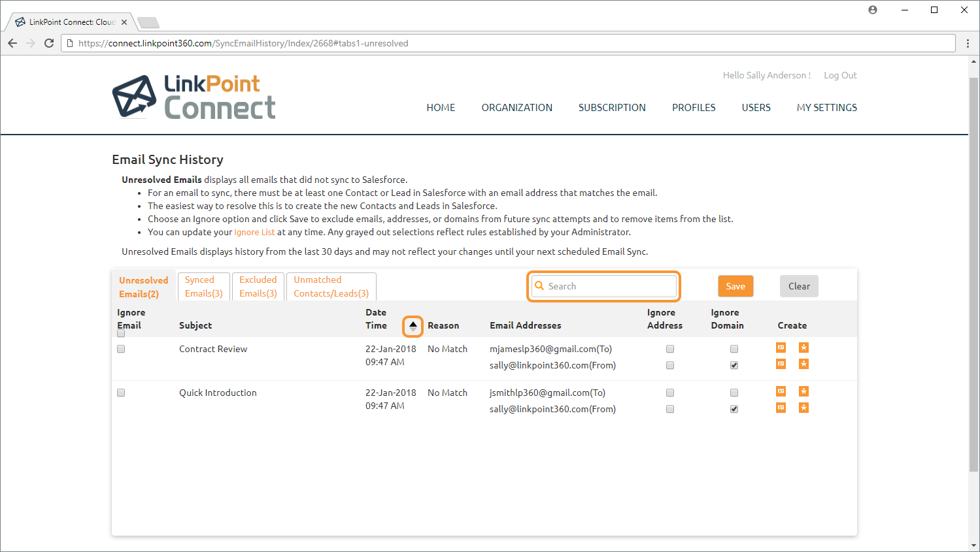Create lead star icon for sally in Quick Introduction
The image size is (980, 552).
[x=804, y=408]
